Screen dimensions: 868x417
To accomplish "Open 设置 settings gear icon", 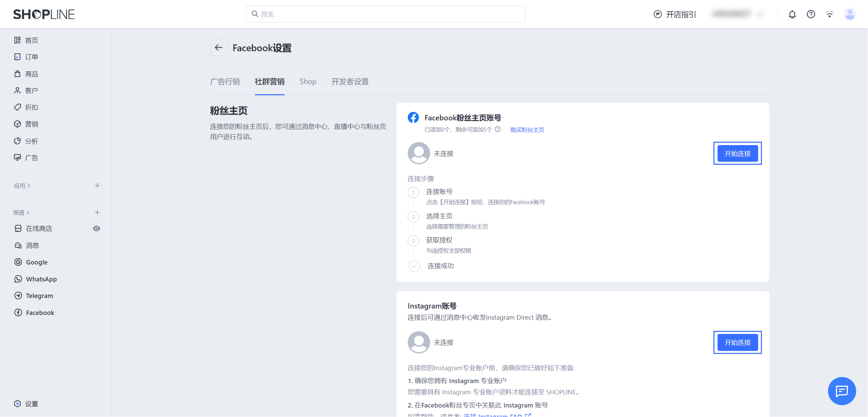I will (x=17, y=403).
